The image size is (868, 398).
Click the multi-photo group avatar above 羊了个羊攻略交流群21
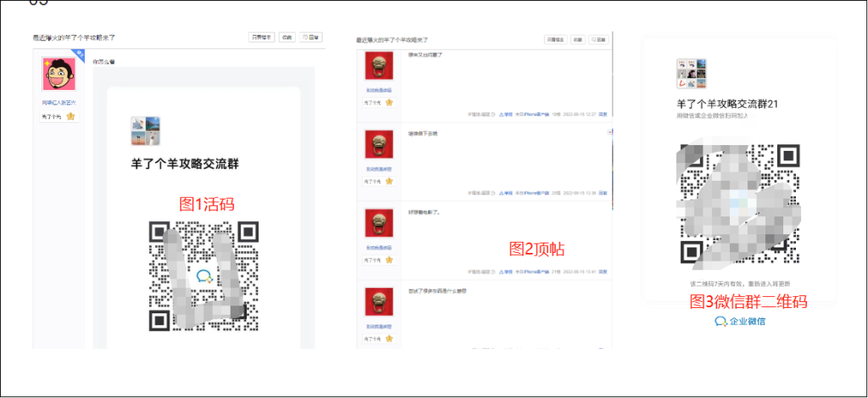[x=692, y=74]
